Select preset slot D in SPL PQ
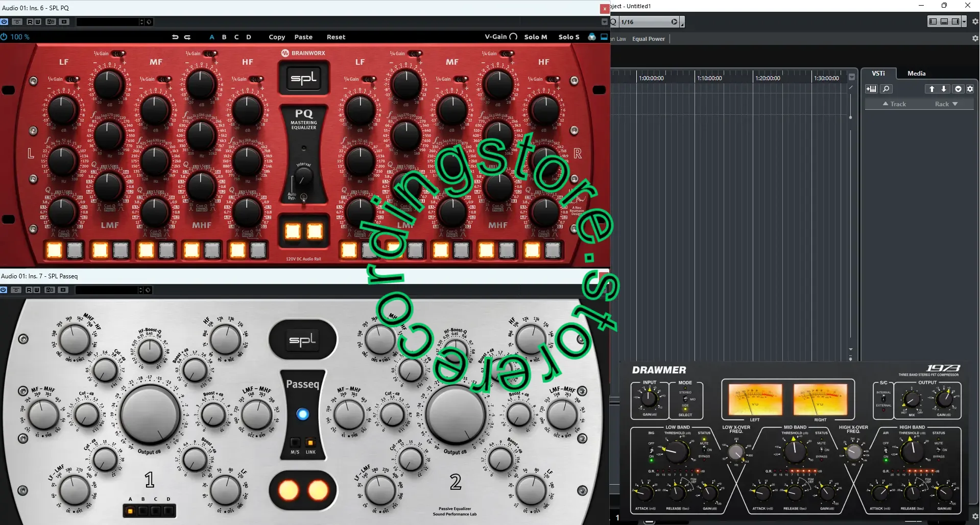980x525 pixels. [x=249, y=37]
